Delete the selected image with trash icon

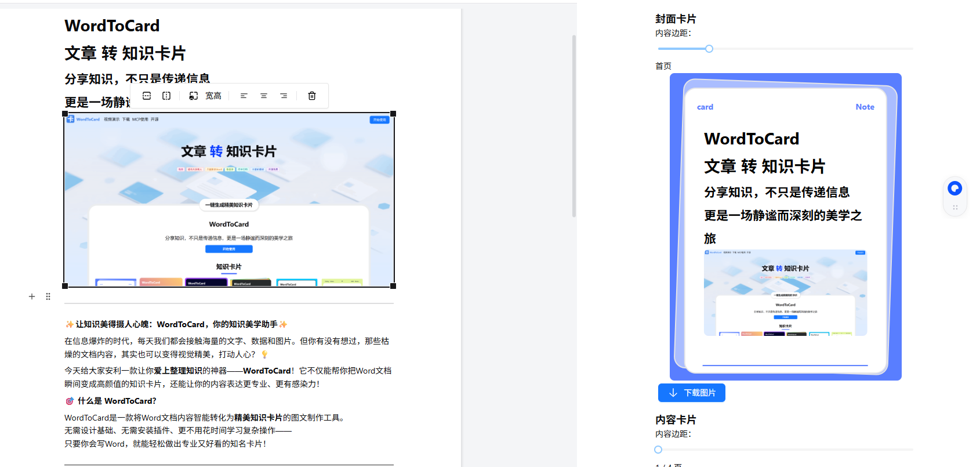[312, 96]
